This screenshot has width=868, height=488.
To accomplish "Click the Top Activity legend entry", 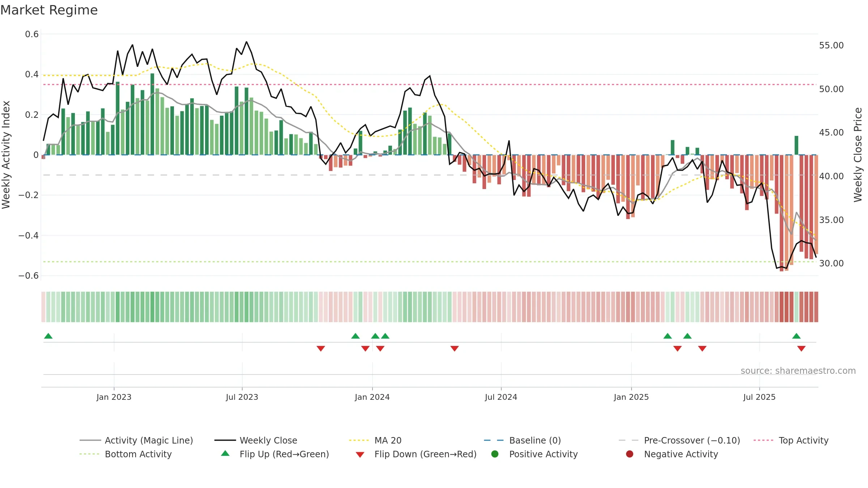I will 791,440.
